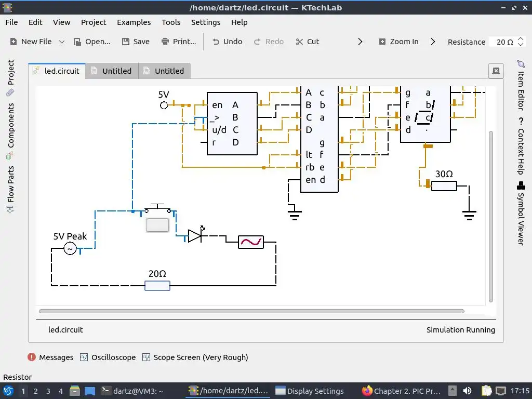Expand hidden view toolbar items chevron after Zoom In
532x399 pixels.
[x=433, y=42]
